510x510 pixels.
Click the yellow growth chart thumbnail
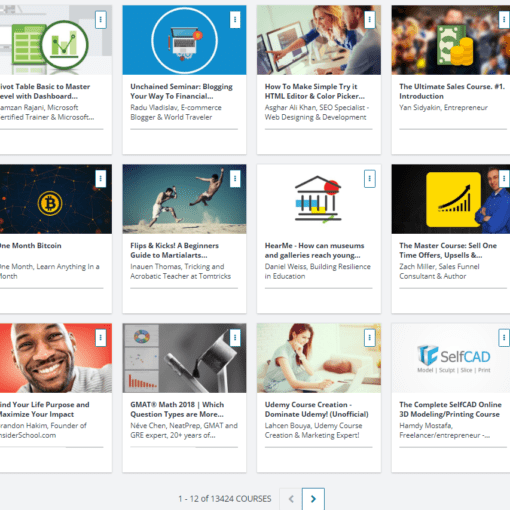point(451,199)
